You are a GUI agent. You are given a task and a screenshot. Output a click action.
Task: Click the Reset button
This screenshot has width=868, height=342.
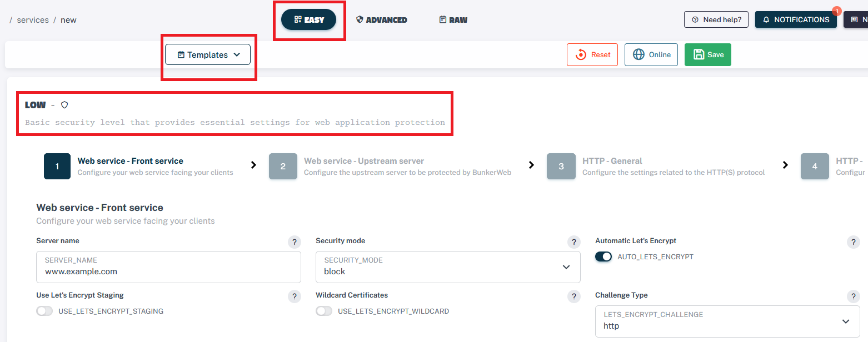[x=592, y=55]
